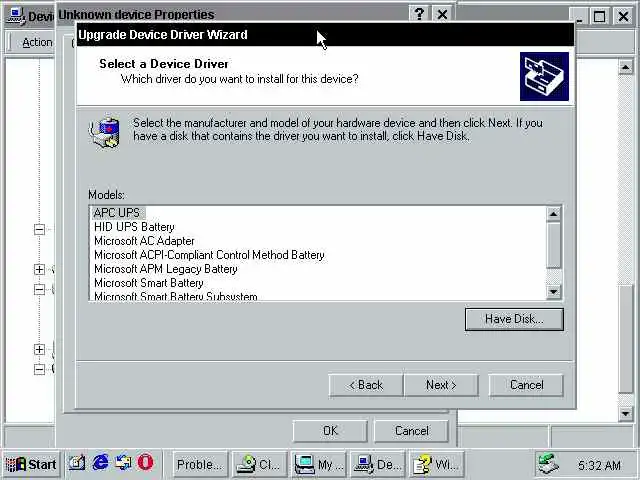Click Models list scroll down arrow
640x480 pixels.
[x=553, y=291]
